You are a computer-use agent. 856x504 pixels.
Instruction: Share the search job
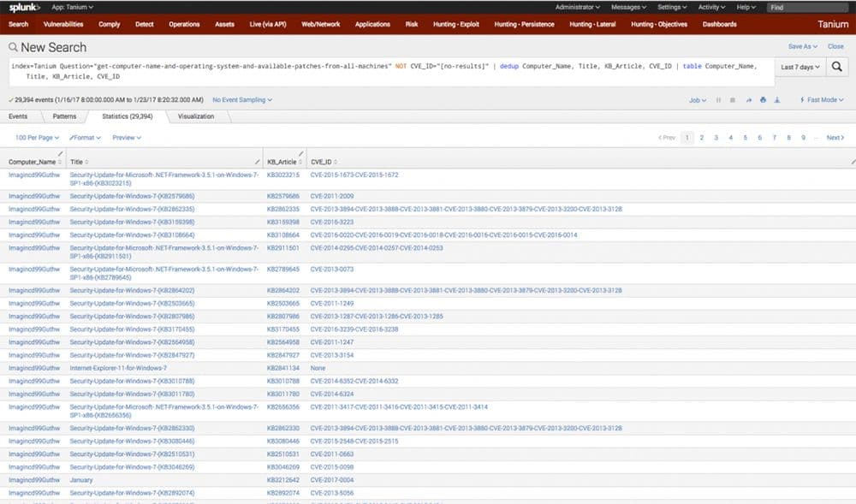click(748, 100)
